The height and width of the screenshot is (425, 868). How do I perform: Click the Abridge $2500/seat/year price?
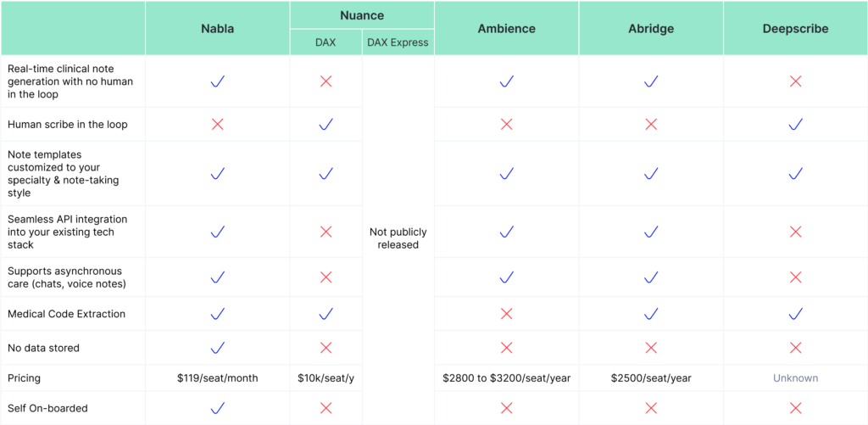click(651, 378)
